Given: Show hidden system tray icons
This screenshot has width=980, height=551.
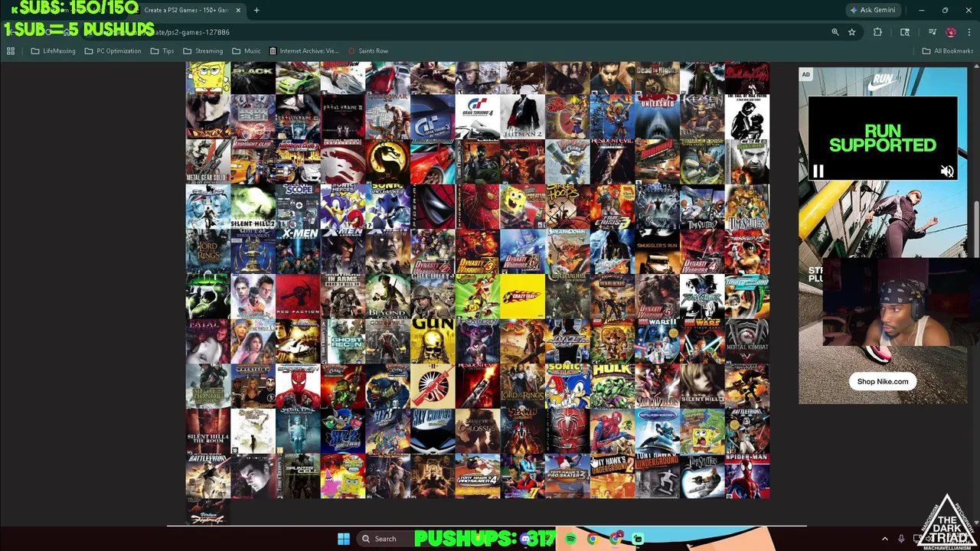Looking at the screenshot, I should click(885, 539).
